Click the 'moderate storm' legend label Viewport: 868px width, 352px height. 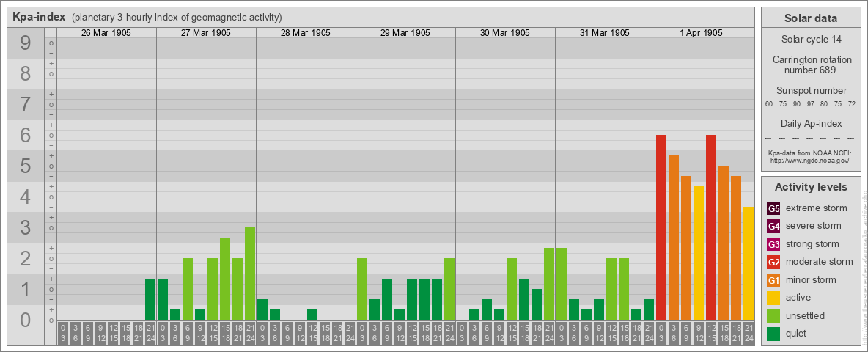click(x=820, y=262)
